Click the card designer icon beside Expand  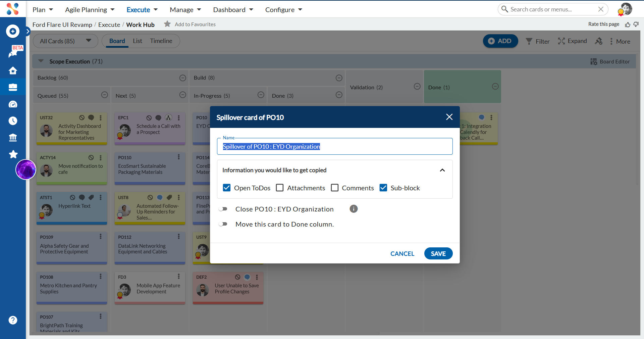[599, 41]
